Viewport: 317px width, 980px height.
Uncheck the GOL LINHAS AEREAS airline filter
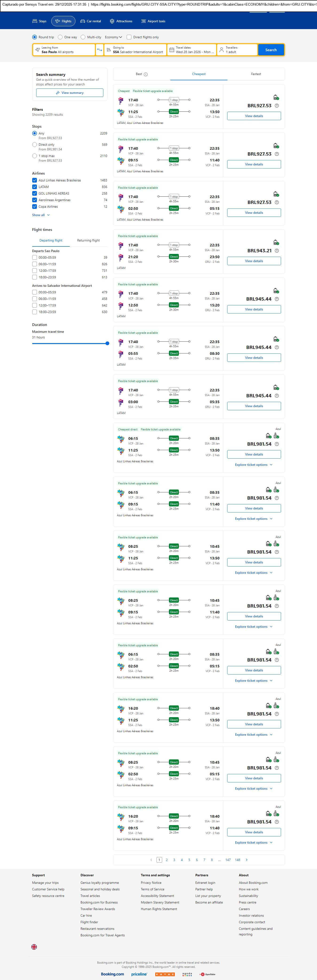[x=35, y=193]
